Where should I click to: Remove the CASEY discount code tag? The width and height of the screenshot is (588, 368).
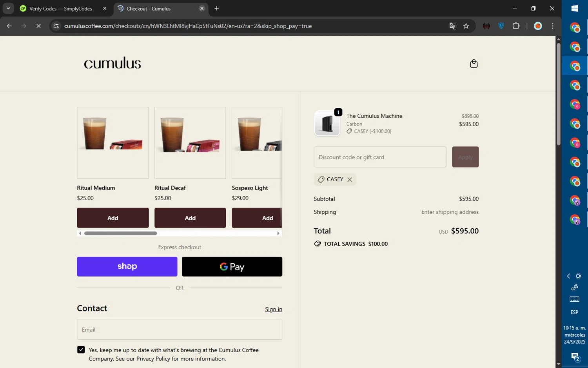click(350, 179)
